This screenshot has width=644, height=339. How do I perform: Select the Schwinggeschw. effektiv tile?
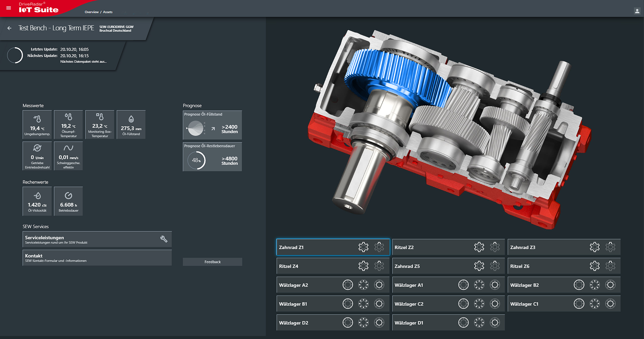68,156
